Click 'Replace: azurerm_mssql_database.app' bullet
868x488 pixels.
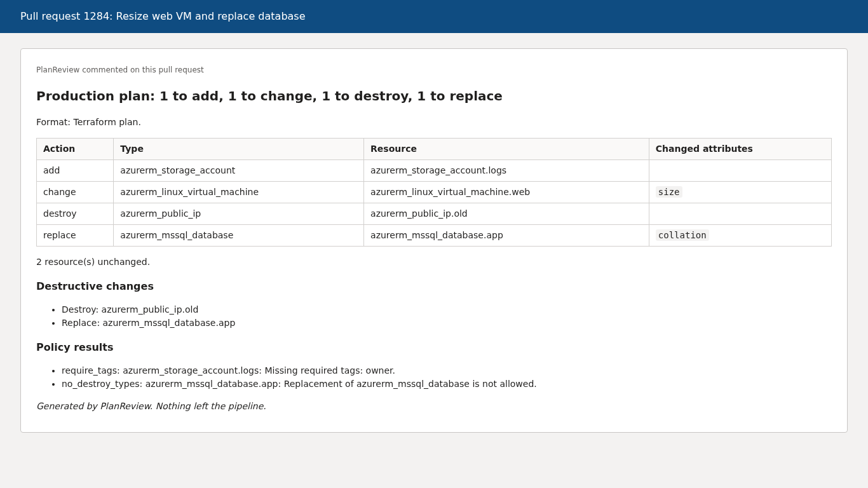[x=148, y=323]
